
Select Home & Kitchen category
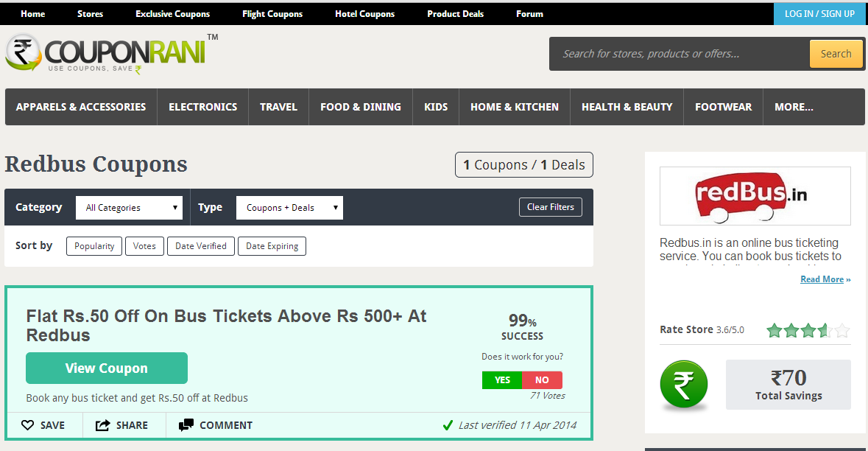coord(515,107)
